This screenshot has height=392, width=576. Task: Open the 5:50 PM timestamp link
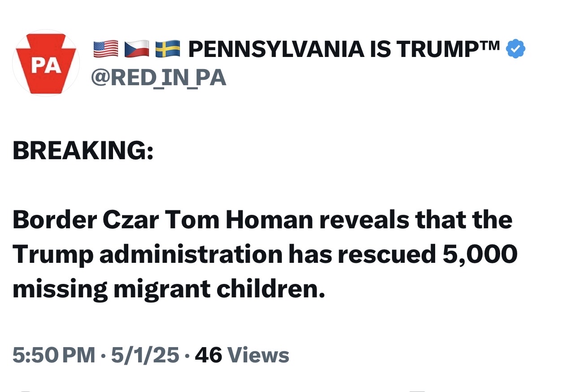tap(54, 355)
